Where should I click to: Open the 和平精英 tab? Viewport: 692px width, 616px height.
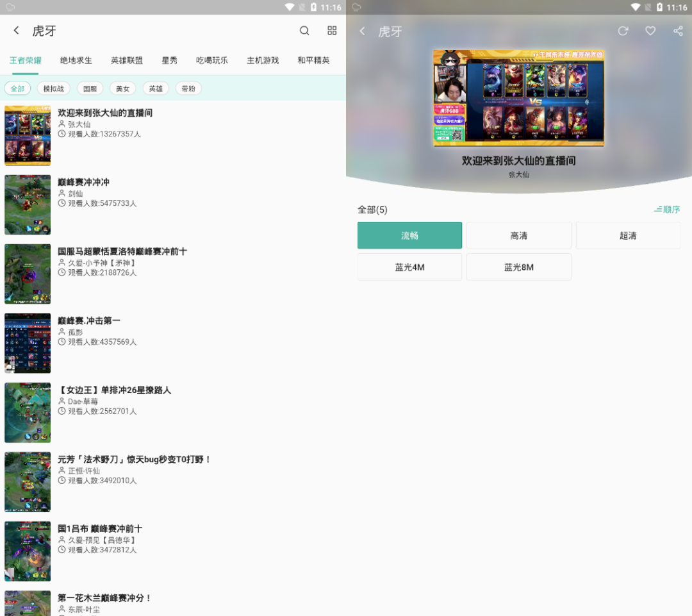tap(313, 60)
